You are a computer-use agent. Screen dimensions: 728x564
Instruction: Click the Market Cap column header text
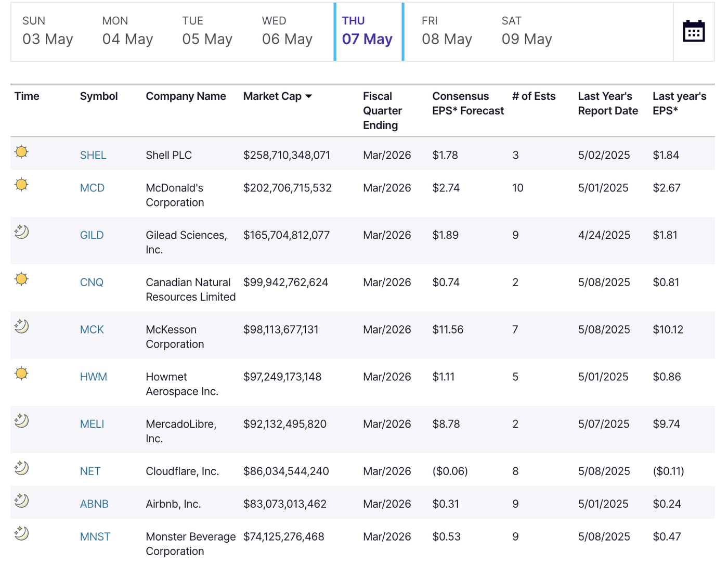coord(272,96)
